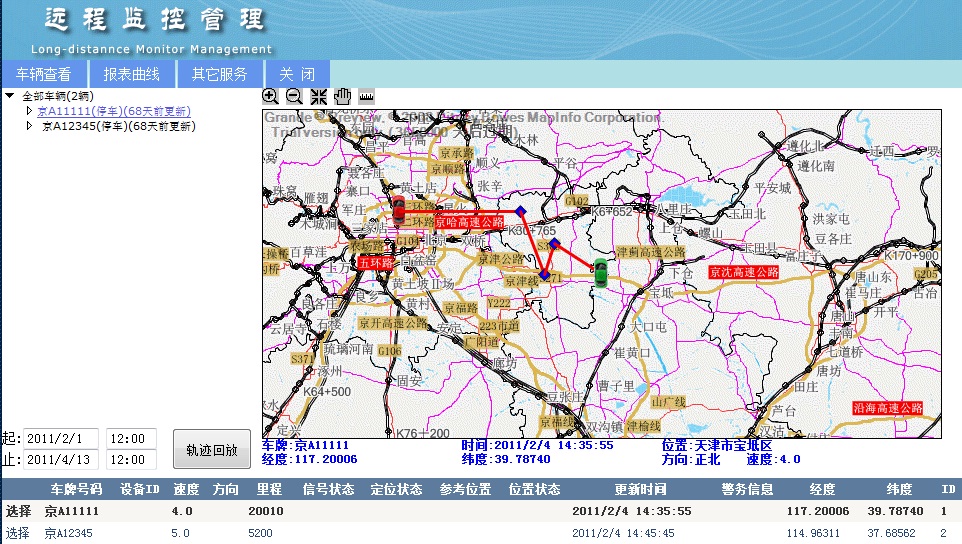Click the 方向 column header

coord(225,489)
